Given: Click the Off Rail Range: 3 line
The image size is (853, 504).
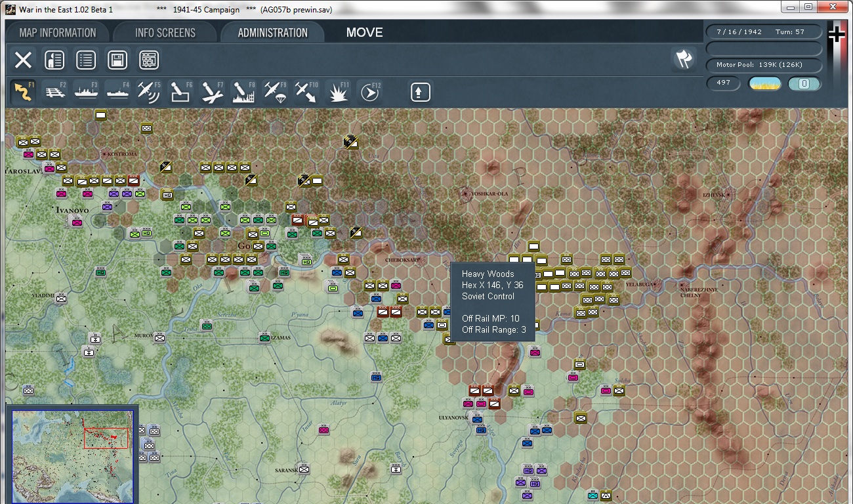Looking at the screenshot, I should click(494, 329).
